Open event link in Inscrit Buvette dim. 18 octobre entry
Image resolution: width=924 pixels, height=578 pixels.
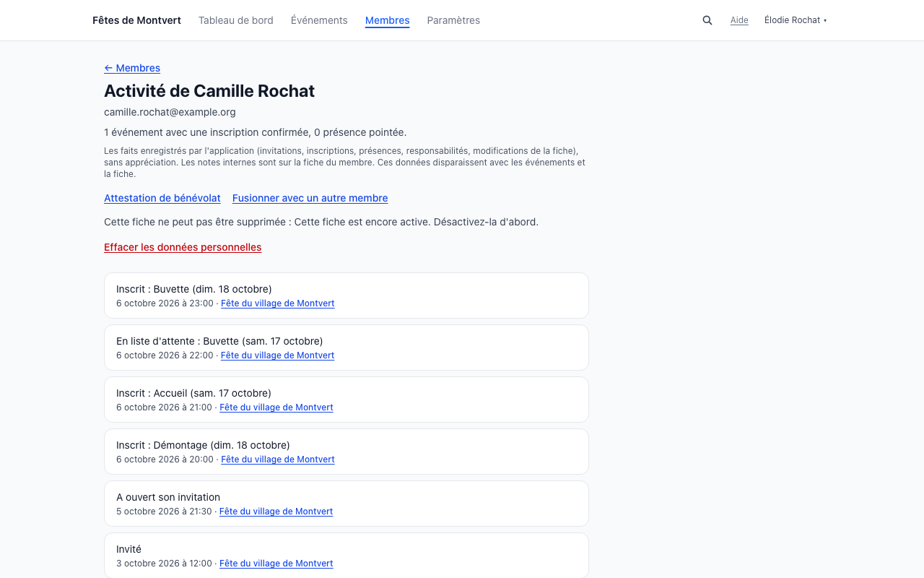pyautogui.click(x=278, y=303)
